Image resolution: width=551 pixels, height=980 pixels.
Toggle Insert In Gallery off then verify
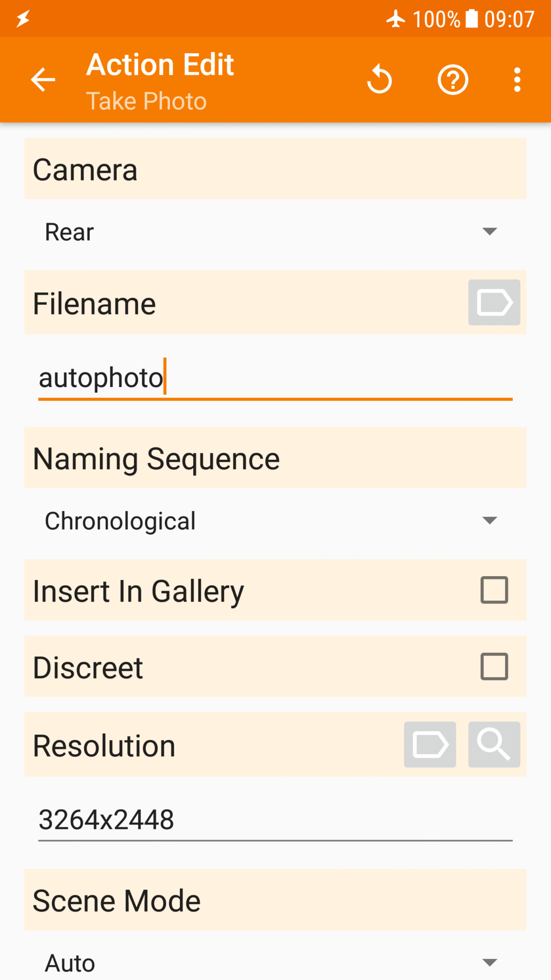coord(495,590)
